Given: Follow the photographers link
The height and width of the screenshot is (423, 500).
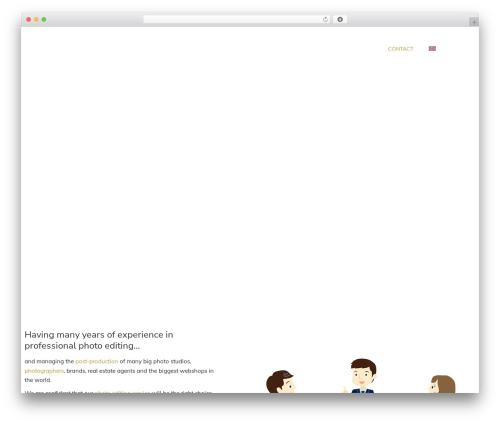Looking at the screenshot, I should click(44, 371).
